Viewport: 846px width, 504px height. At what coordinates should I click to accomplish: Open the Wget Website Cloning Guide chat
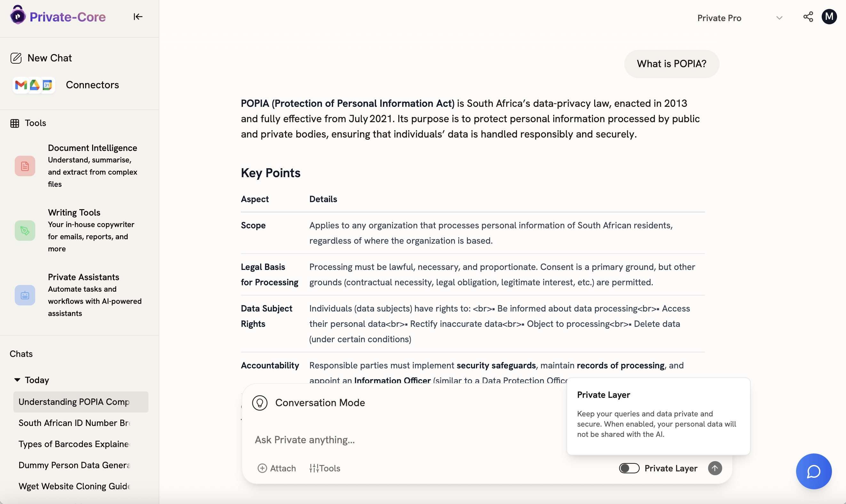[75, 486]
